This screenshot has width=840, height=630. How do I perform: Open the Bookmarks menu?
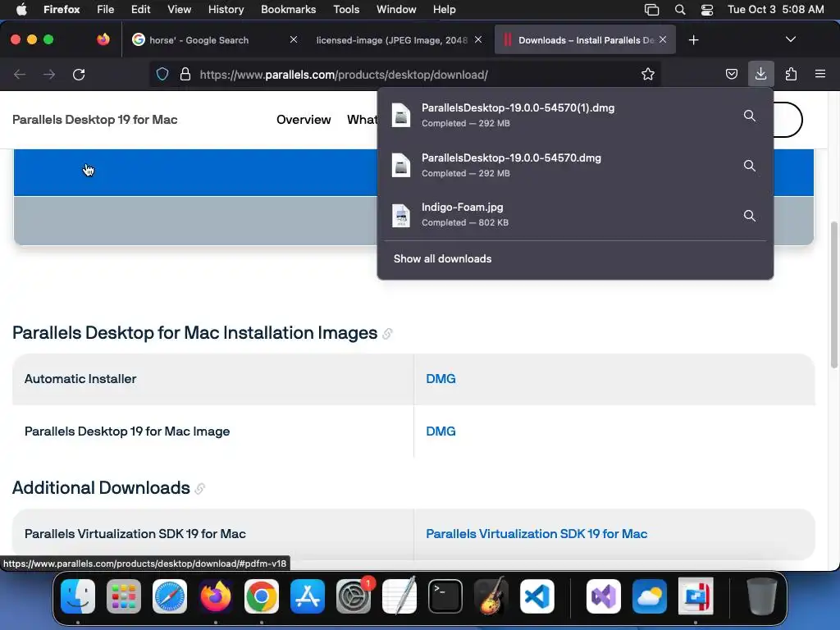288,10
